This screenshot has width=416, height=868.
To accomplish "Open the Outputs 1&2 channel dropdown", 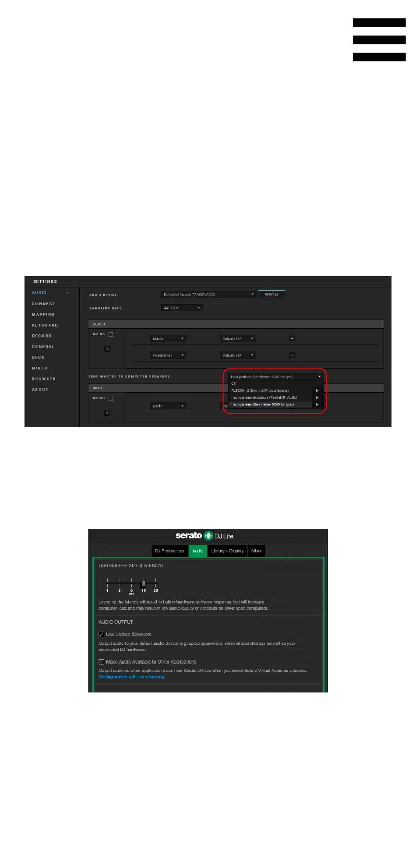I will pyautogui.click(x=238, y=338).
